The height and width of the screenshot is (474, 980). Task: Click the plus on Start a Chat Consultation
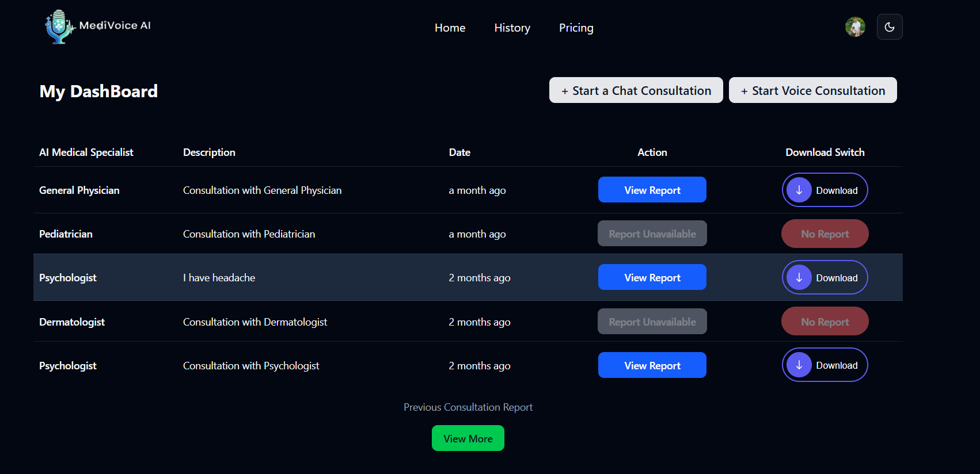tap(565, 91)
